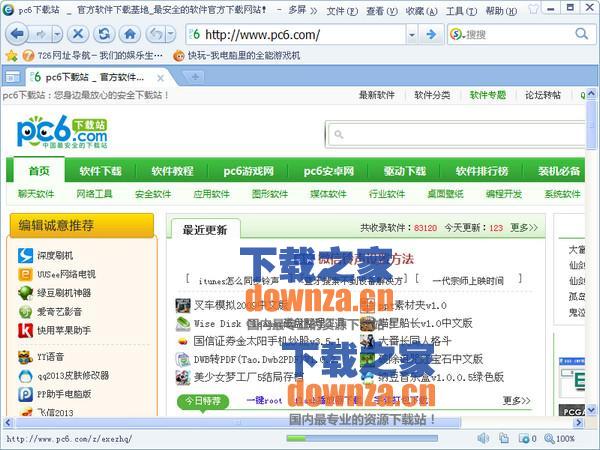
Task: Click the favorites star icon
Action: [x=11, y=56]
